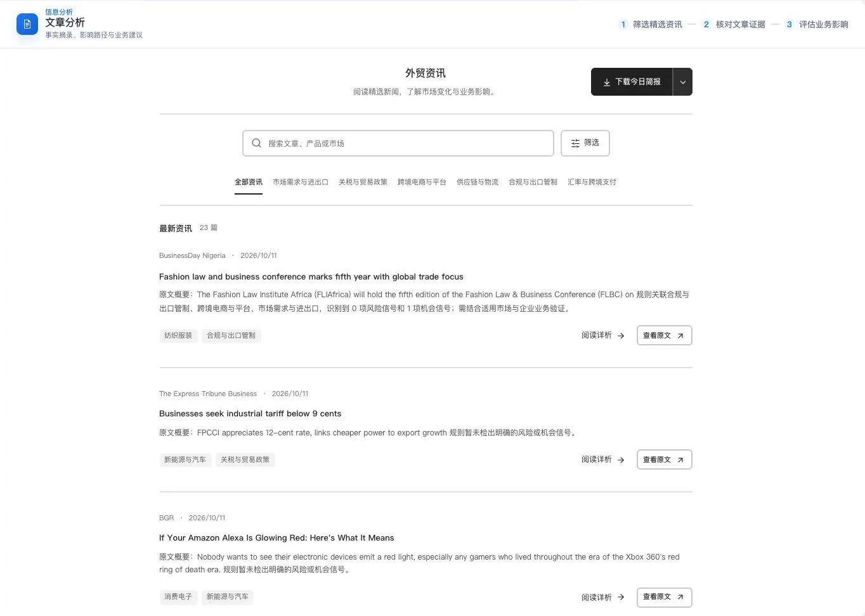865x616 pixels.
Task: Switch to the 市场需求与进出口 tab
Action: [x=301, y=182]
